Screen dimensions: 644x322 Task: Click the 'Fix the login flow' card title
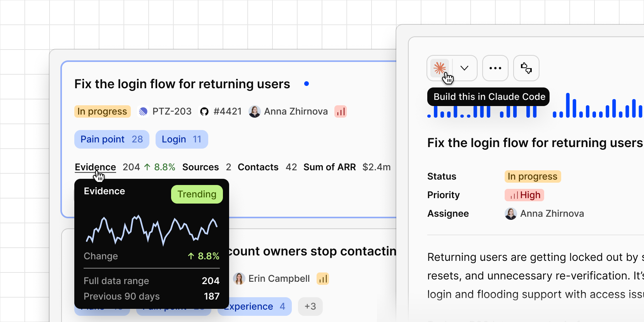[x=182, y=84]
